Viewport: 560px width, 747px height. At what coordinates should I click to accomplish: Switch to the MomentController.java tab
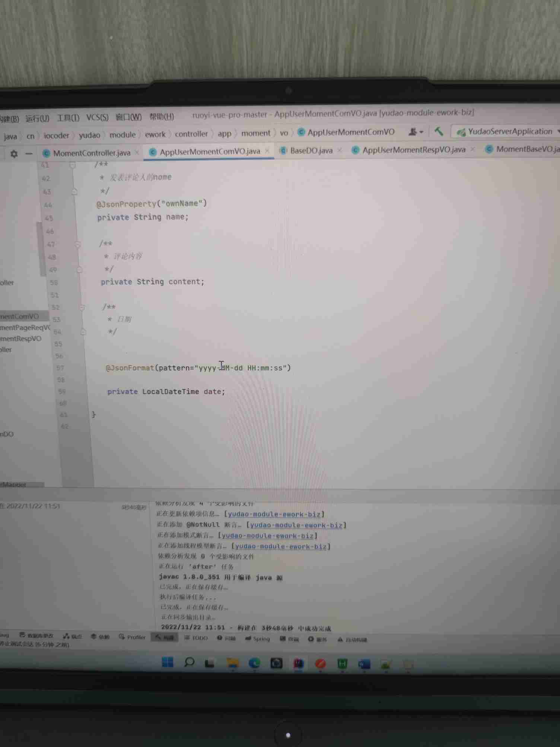click(91, 153)
